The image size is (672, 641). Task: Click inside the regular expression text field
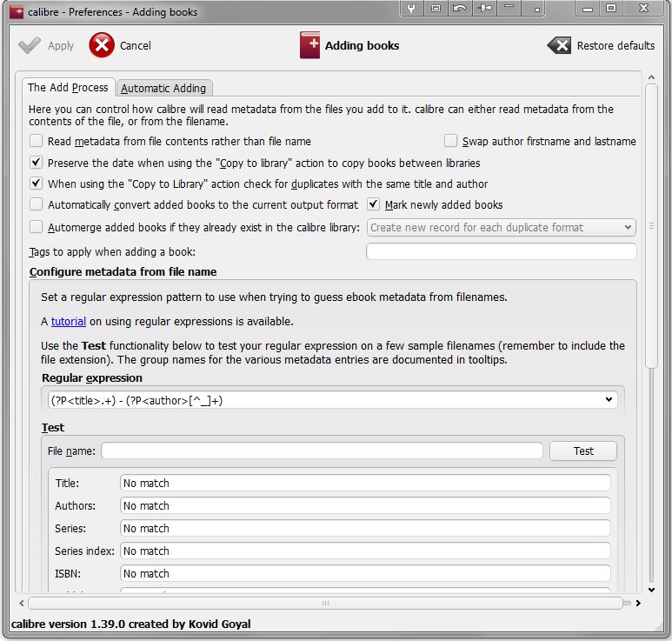323,400
